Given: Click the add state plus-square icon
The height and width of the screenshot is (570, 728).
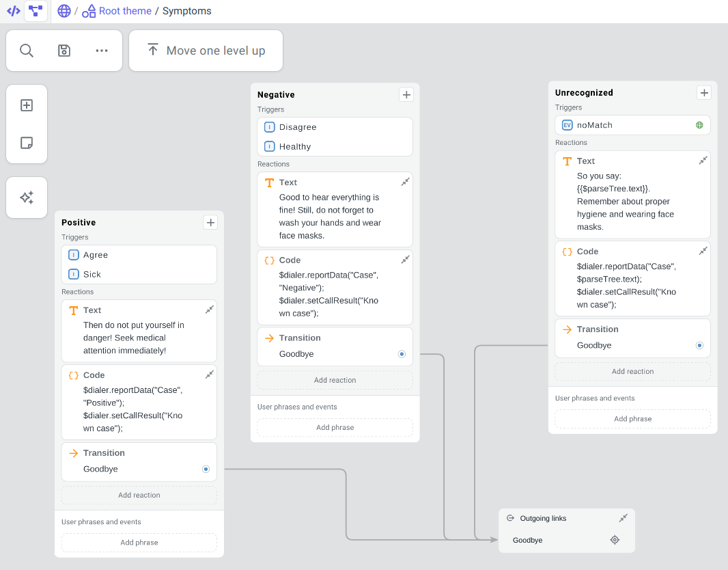Looking at the screenshot, I should coord(27,105).
